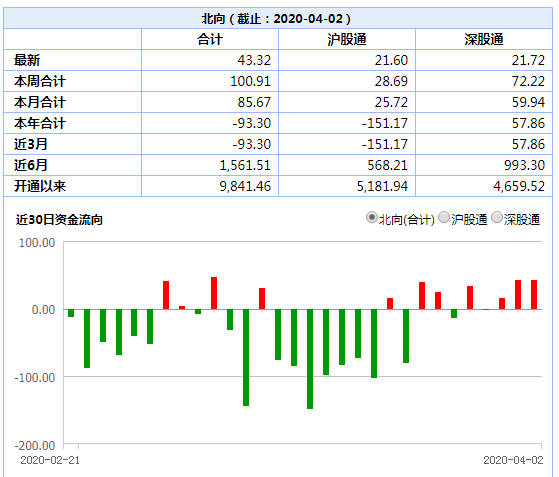Click the 近30日资金流向 chart title
559x477 pixels.
(59, 220)
